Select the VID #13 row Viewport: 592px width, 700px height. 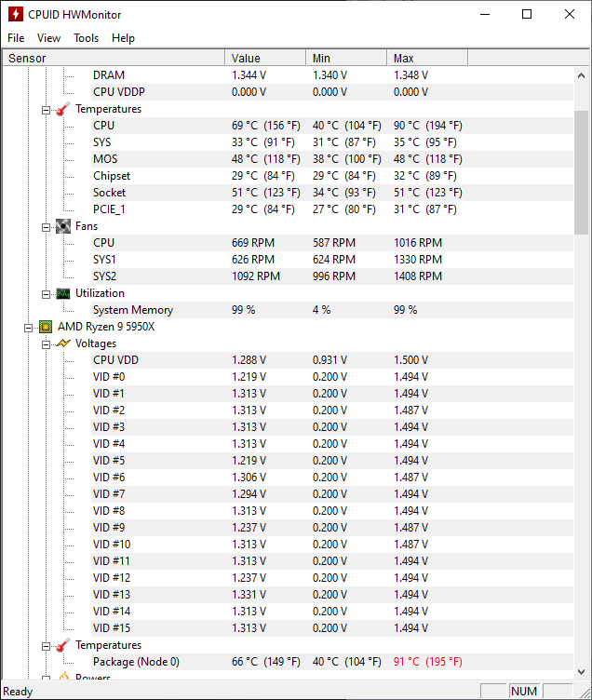point(332,594)
